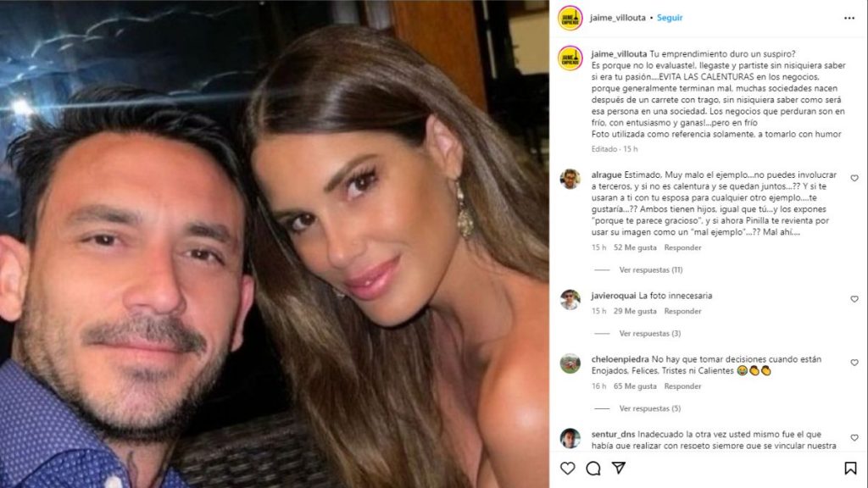This screenshot has width=868, height=488.
Task: Open the comment bubble icon
Action: coord(593,468)
